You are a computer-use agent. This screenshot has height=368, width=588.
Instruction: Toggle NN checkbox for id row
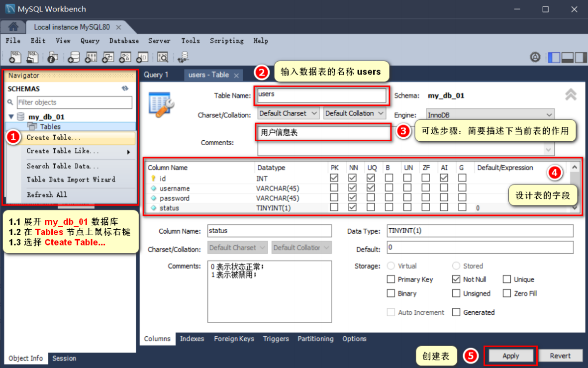coord(353,178)
